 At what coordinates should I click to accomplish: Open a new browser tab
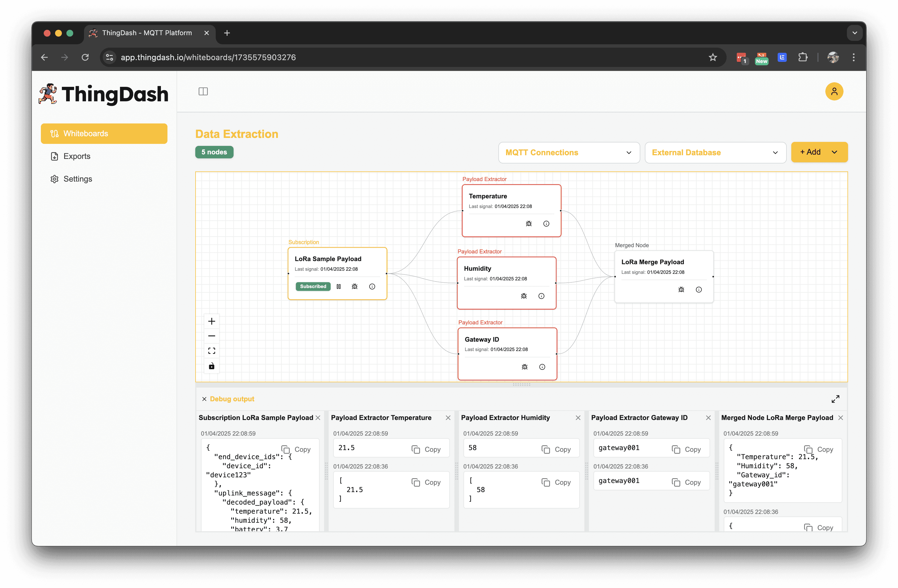click(x=227, y=33)
